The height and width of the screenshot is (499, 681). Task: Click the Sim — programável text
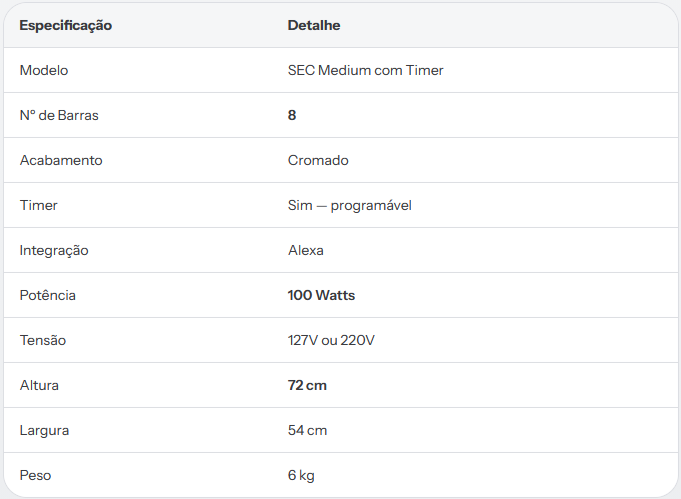pos(350,205)
